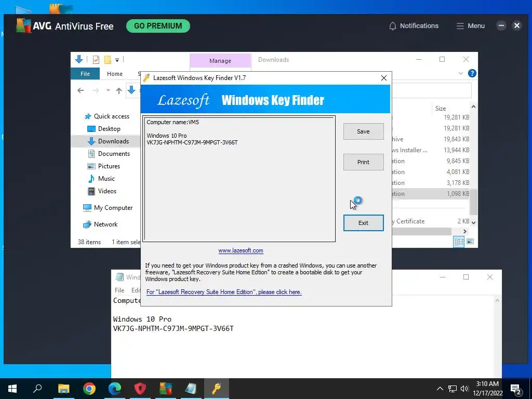Expand the File Explorer ribbon chevron
The height and width of the screenshot is (399, 532).
(x=460, y=73)
